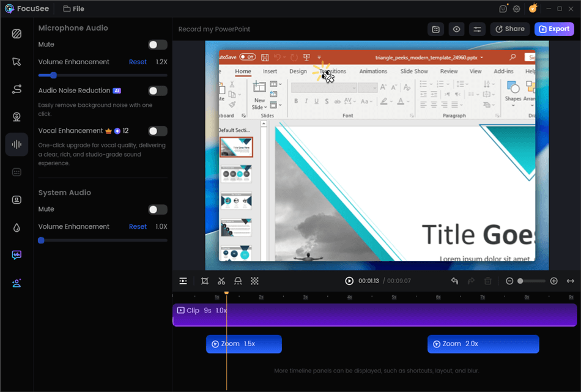
Task: Reset the Microphone Volume Enhancement
Action: coord(138,62)
